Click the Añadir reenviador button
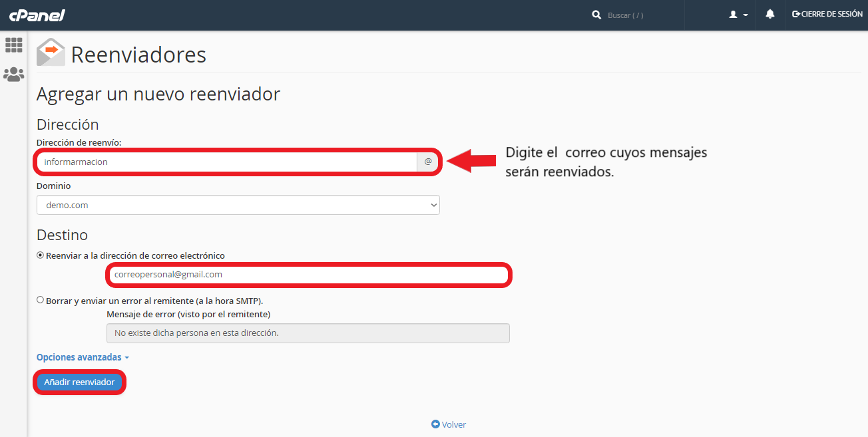This screenshot has height=437, width=868. (x=79, y=382)
